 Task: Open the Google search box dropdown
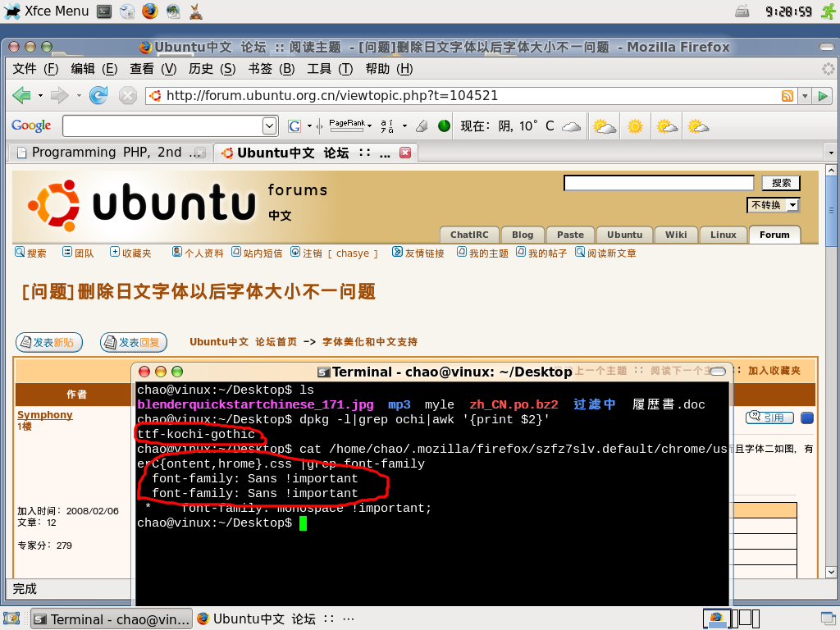269,126
